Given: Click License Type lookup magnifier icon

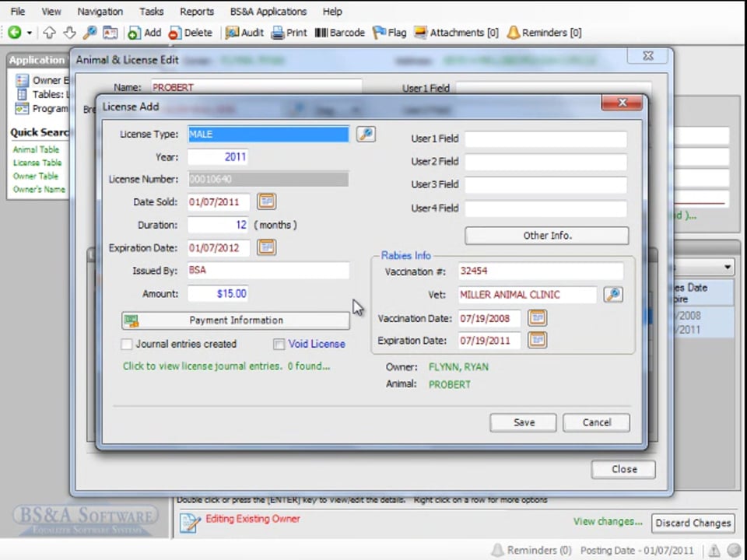Looking at the screenshot, I should point(366,135).
